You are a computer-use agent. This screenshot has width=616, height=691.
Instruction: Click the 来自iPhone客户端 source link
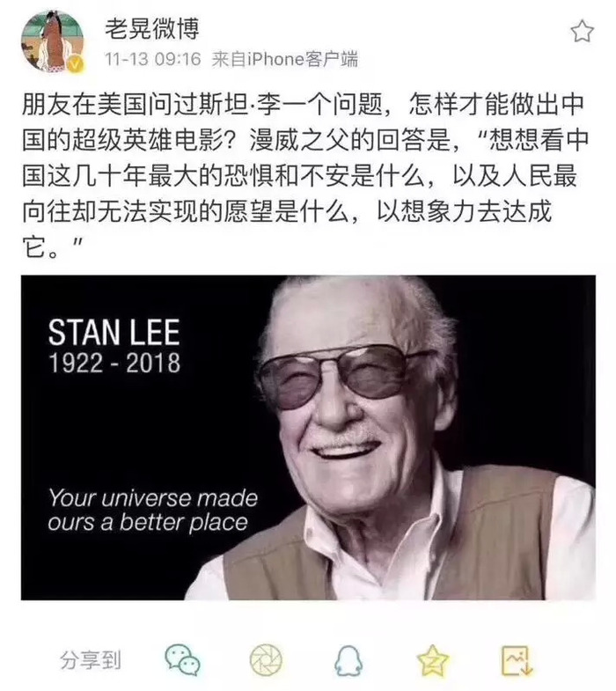[284, 59]
